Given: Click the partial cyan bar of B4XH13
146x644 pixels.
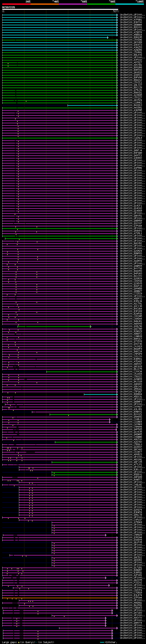Looking at the screenshot, I should pos(93,105).
